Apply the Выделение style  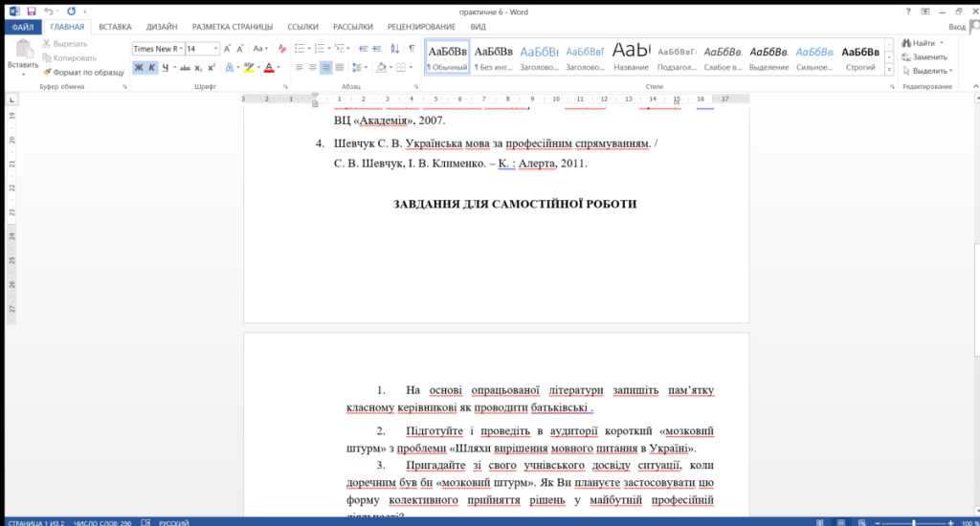click(768, 56)
